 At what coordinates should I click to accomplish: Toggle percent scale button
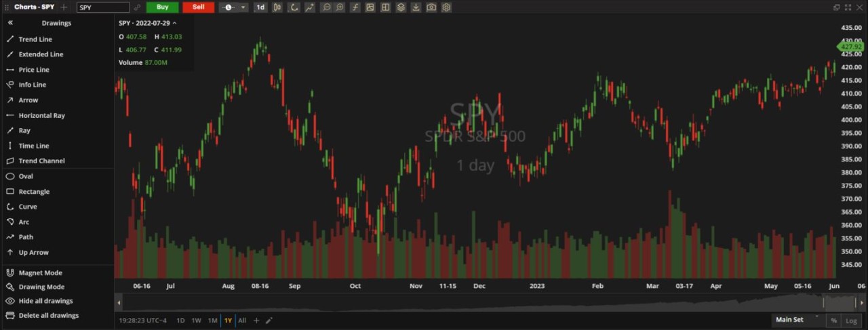pos(833,320)
